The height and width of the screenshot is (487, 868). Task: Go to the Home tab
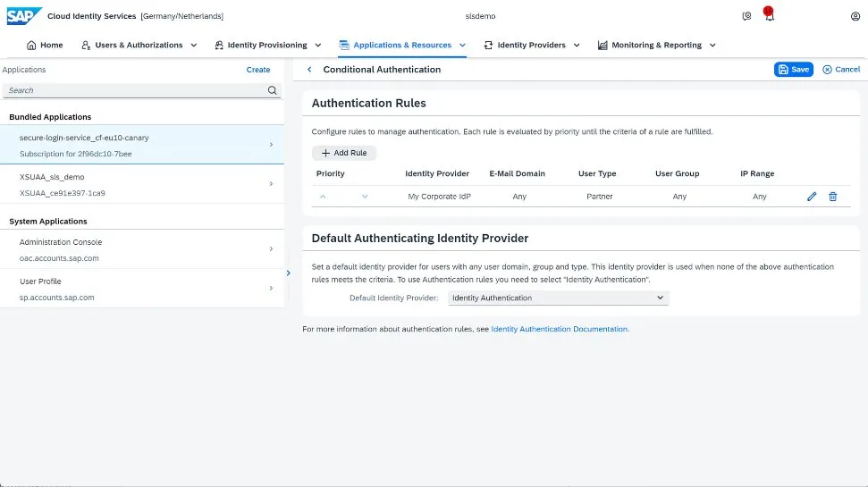click(x=45, y=45)
